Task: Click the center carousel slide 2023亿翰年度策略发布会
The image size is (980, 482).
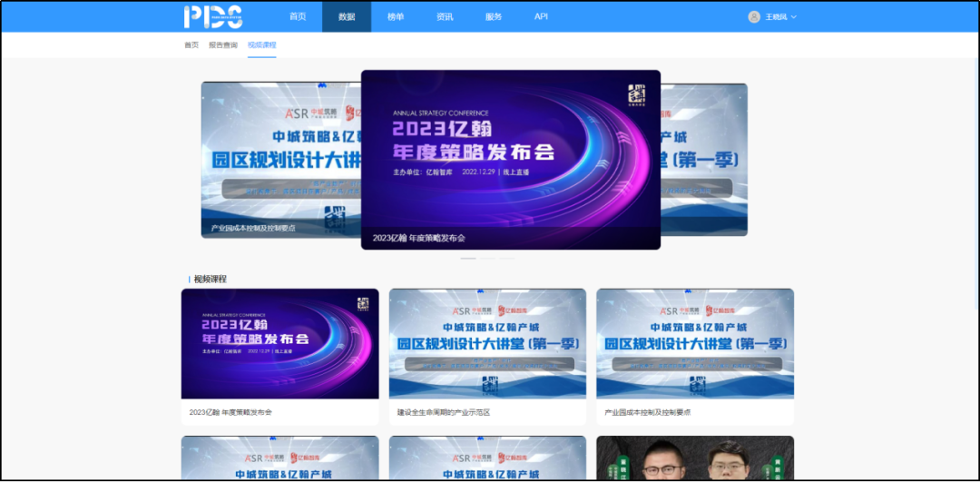Action: (x=511, y=160)
